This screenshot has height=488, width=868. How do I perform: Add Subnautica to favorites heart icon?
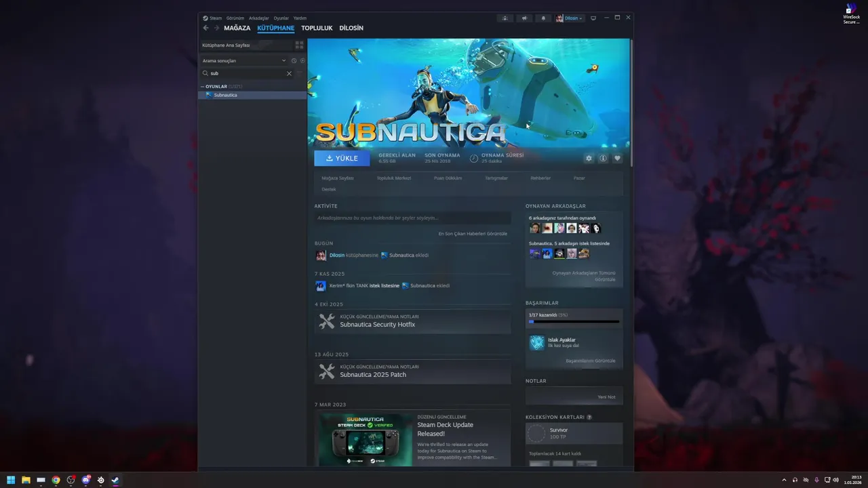point(617,158)
